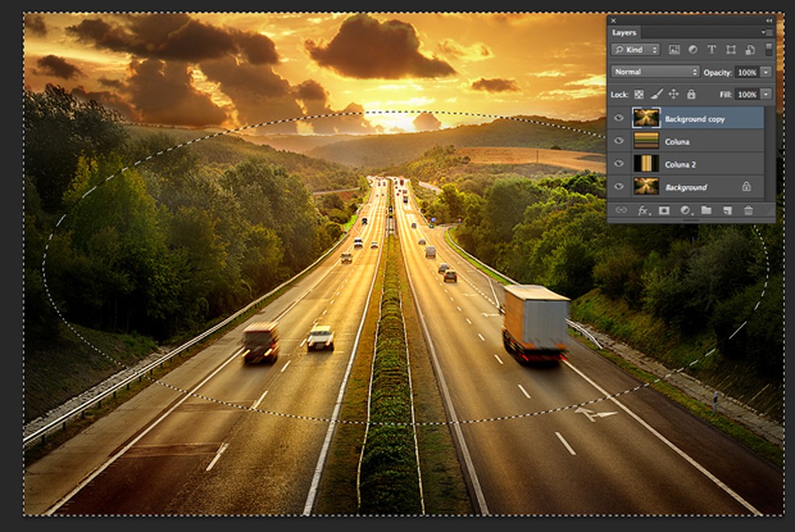Click the 'Coluna 2' layer name
Screen dimensions: 795x532
(680, 165)
